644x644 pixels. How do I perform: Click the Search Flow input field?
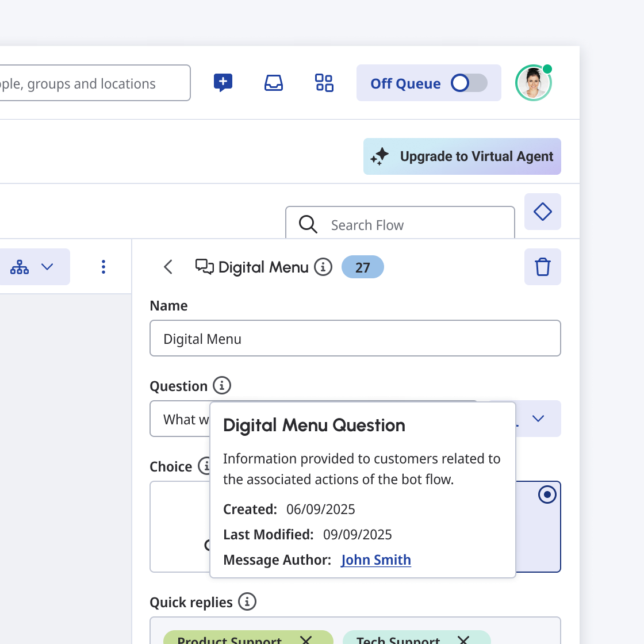point(408,225)
